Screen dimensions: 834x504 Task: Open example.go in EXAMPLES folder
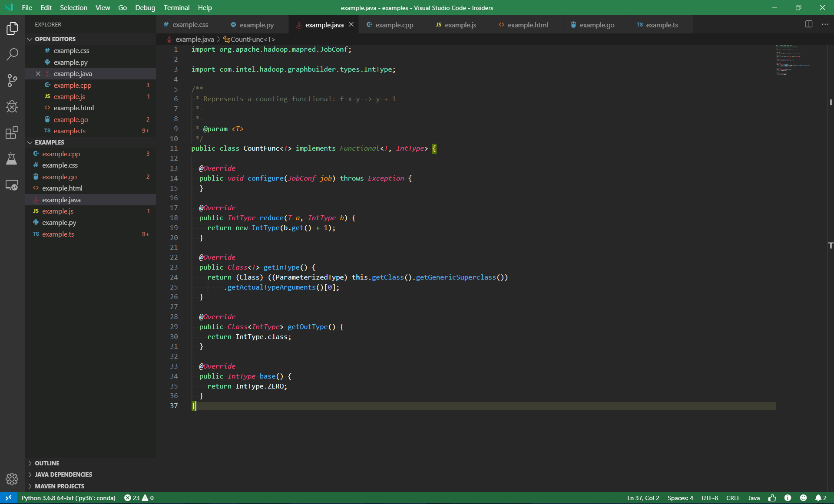coord(60,177)
